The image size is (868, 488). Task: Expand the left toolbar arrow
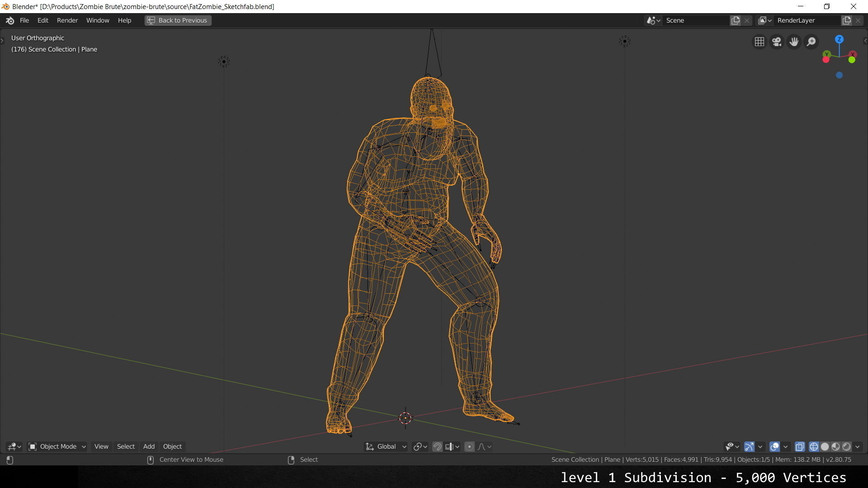coord(2,41)
